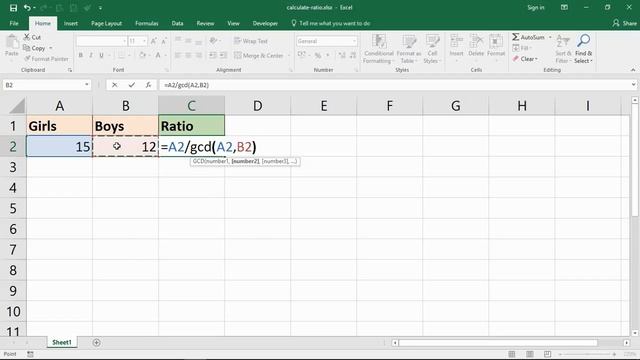Switch to the Developer tab
The height and width of the screenshot is (360, 640).
(265, 23)
